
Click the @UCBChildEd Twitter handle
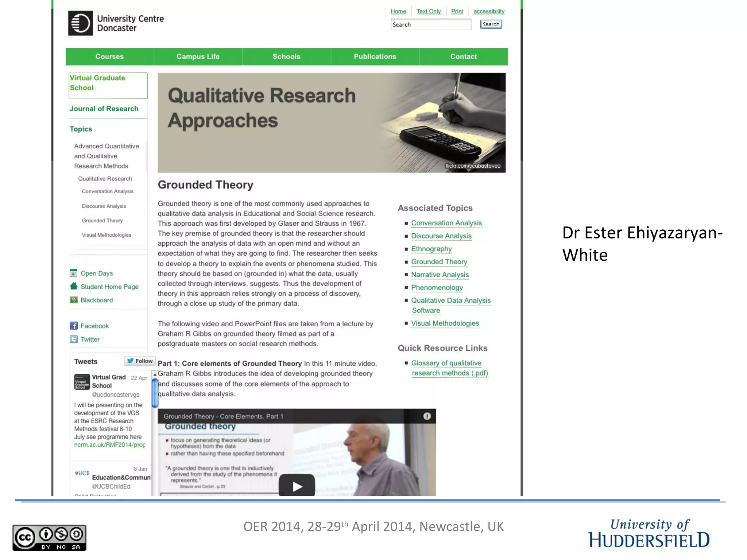tap(111, 486)
